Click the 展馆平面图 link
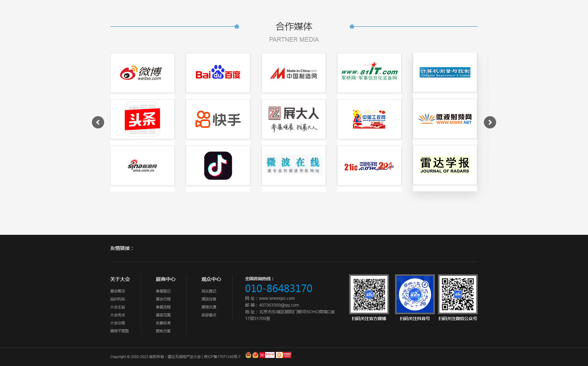Viewport: 588px width, 366px height. (x=119, y=331)
